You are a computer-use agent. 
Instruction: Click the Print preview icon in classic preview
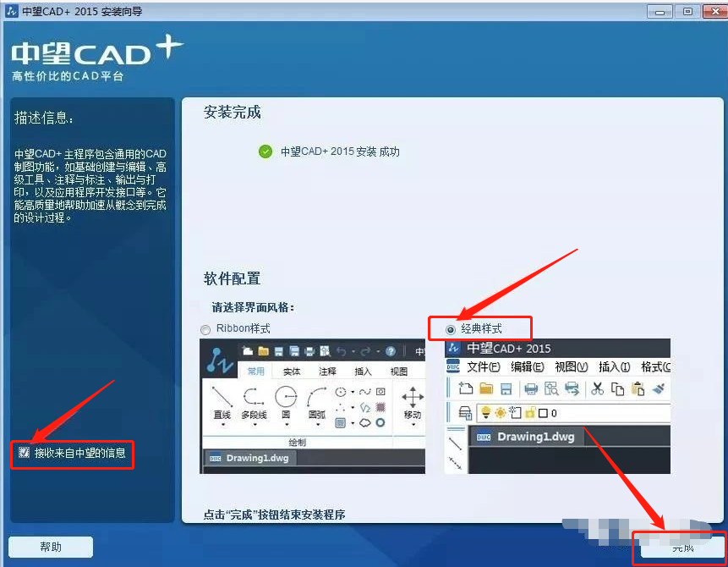551,388
